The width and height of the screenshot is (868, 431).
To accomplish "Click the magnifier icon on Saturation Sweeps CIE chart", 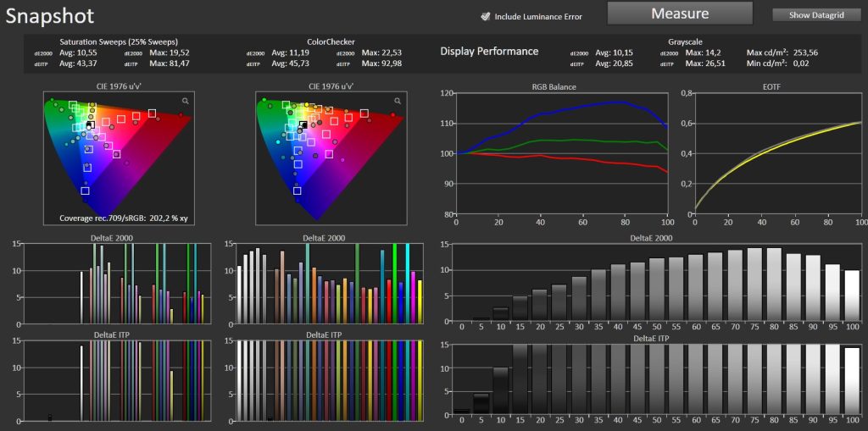I will pos(185,101).
